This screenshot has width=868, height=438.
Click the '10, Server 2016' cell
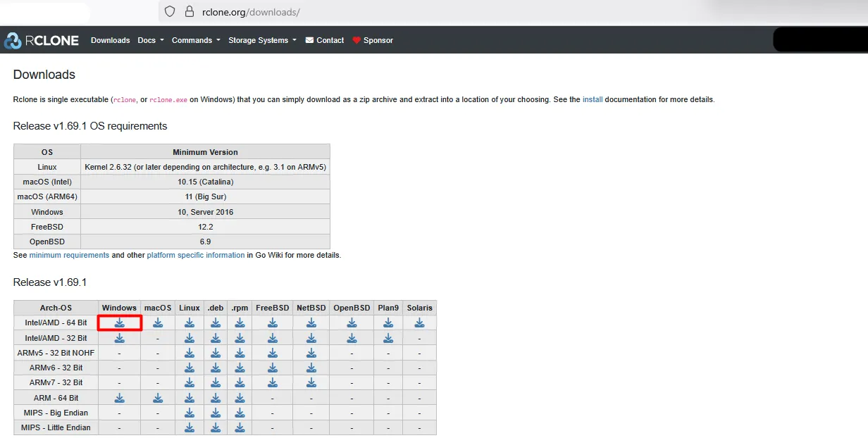(x=205, y=212)
